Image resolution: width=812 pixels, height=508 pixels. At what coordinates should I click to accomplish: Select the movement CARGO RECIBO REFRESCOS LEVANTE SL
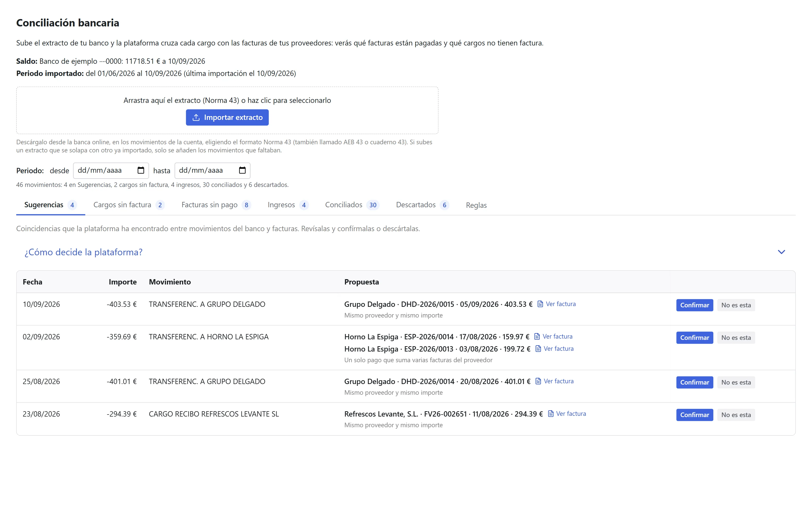(x=214, y=414)
